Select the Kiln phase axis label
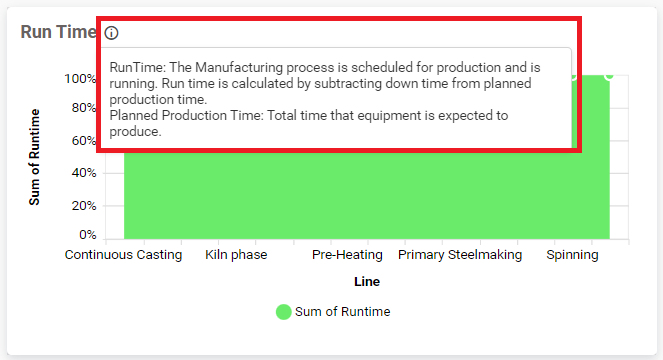 tap(236, 255)
